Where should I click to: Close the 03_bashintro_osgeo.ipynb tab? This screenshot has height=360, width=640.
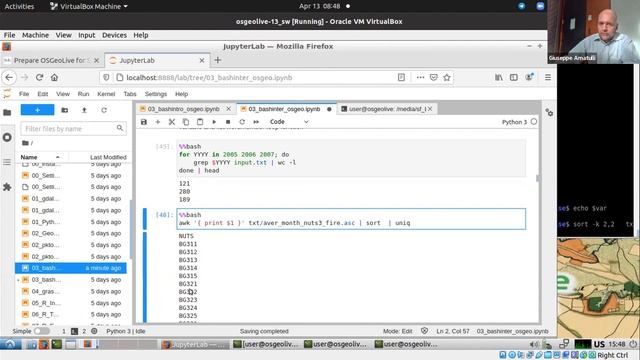click(x=229, y=109)
